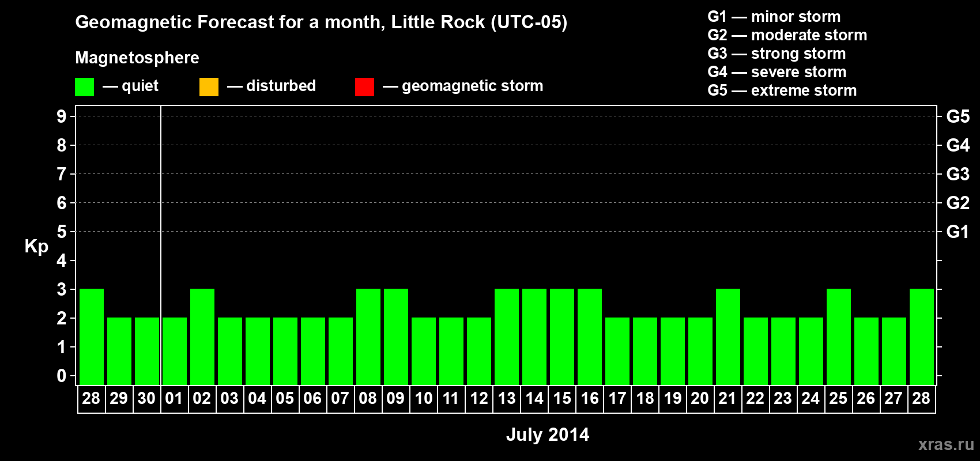Click the 'G2 — moderate storm' legend line

point(787,35)
